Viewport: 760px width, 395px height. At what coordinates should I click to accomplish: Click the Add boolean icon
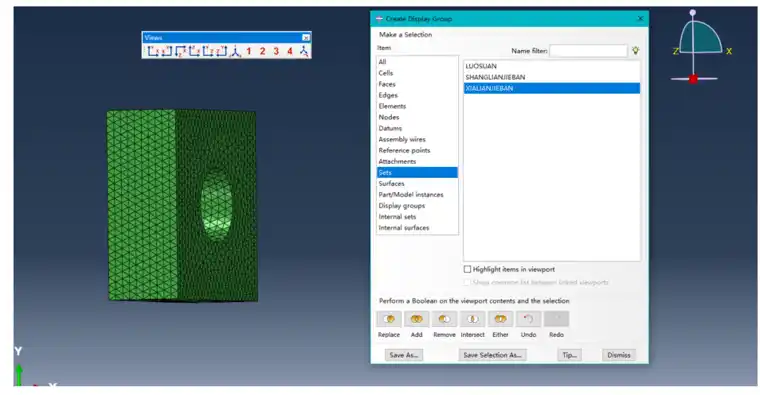tap(416, 319)
